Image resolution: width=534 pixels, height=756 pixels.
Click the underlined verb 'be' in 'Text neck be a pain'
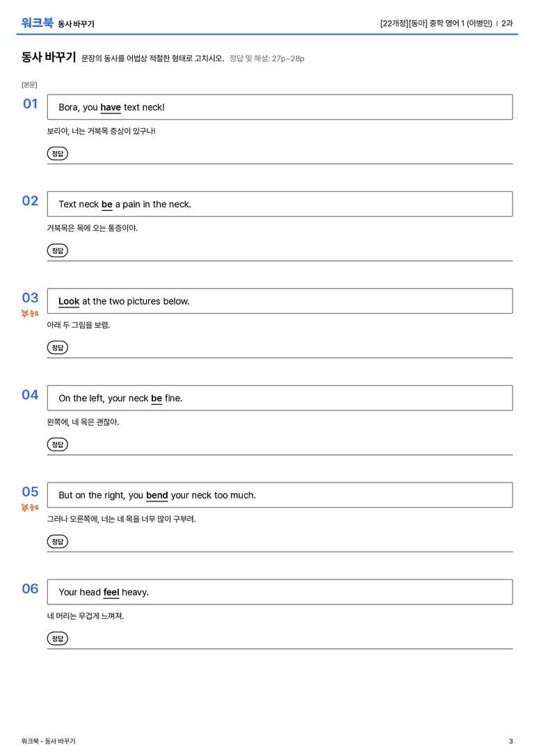click(107, 204)
